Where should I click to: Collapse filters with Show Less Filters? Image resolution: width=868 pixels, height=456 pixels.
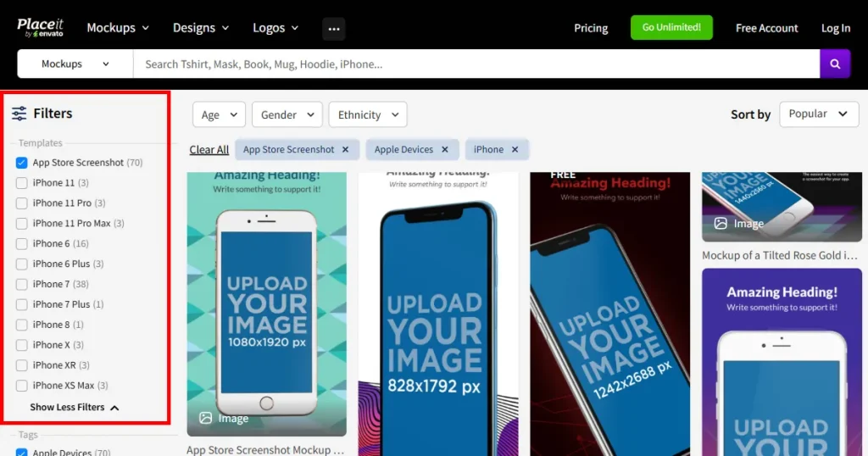(75, 408)
